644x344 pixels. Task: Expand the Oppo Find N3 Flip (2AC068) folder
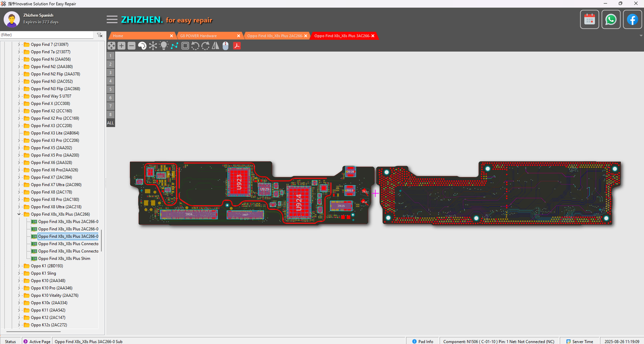(20, 89)
